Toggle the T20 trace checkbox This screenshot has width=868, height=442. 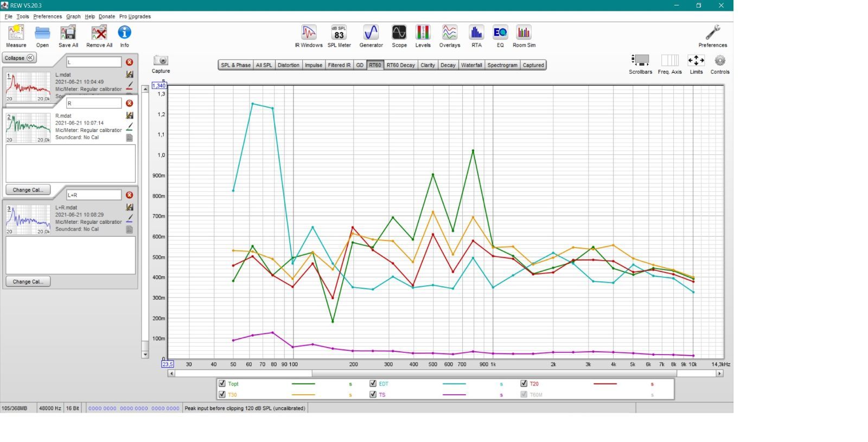coord(524,383)
